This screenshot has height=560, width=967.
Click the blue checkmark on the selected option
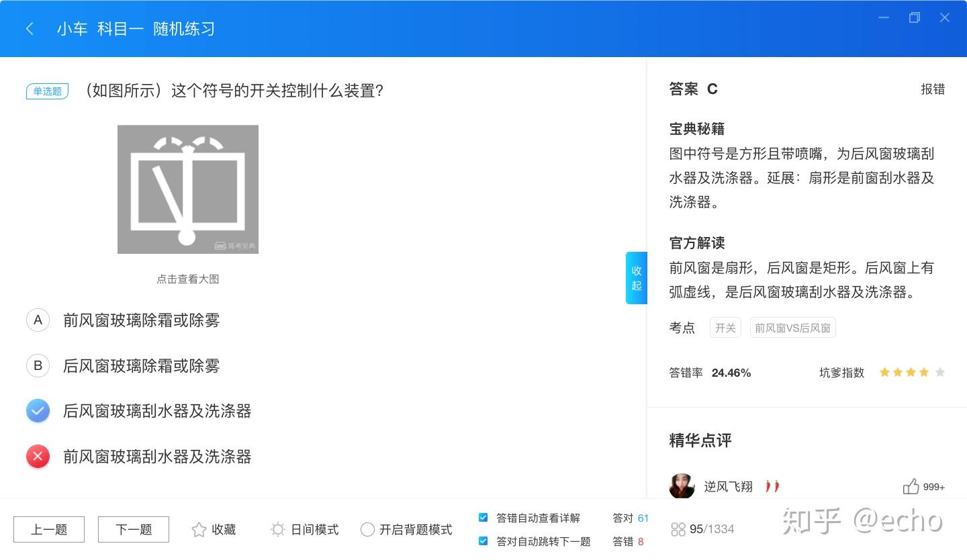pos(38,410)
